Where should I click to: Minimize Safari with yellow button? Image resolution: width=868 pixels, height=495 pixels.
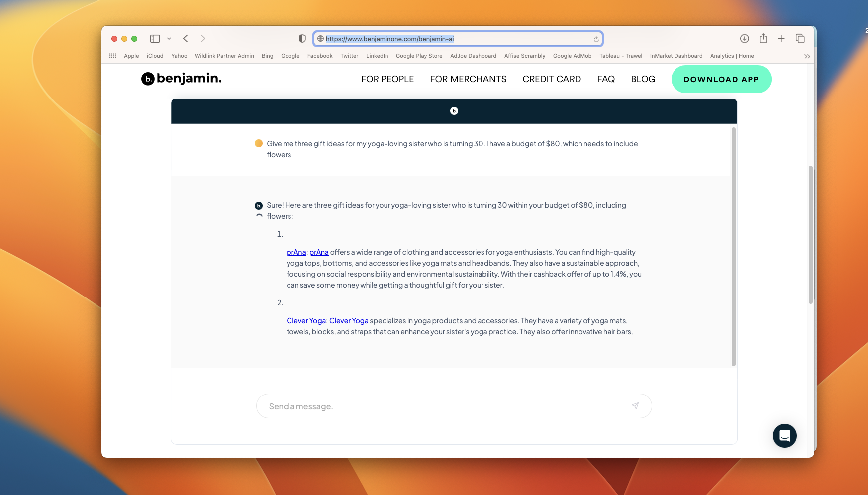pyautogui.click(x=124, y=39)
